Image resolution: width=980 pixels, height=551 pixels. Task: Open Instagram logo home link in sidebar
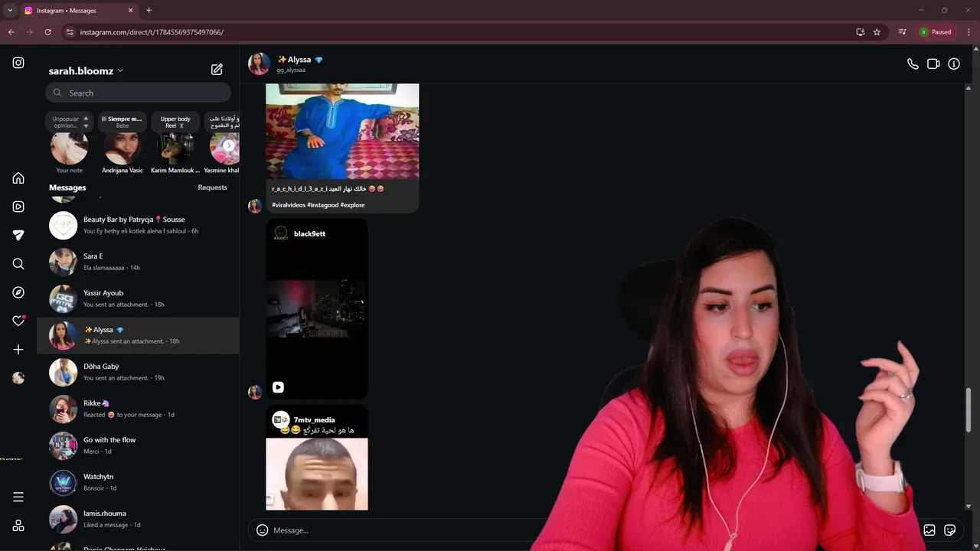pyautogui.click(x=18, y=63)
